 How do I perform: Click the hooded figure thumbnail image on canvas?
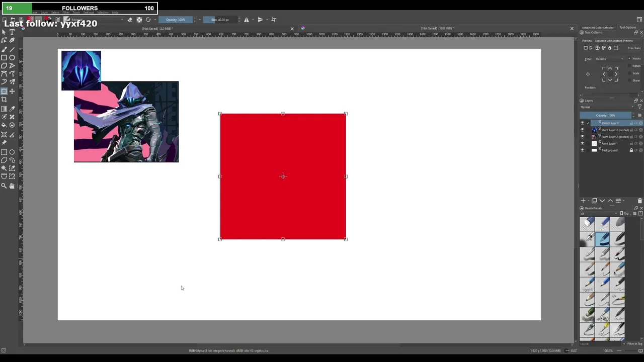pos(81,70)
